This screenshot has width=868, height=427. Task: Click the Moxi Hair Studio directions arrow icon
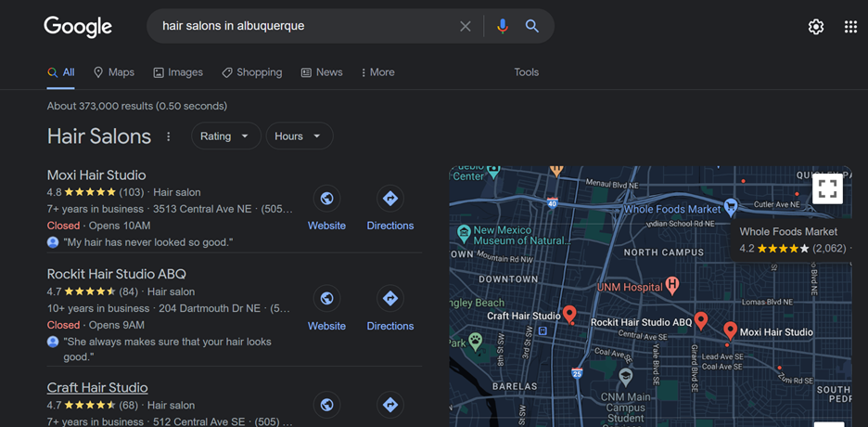pos(390,199)
